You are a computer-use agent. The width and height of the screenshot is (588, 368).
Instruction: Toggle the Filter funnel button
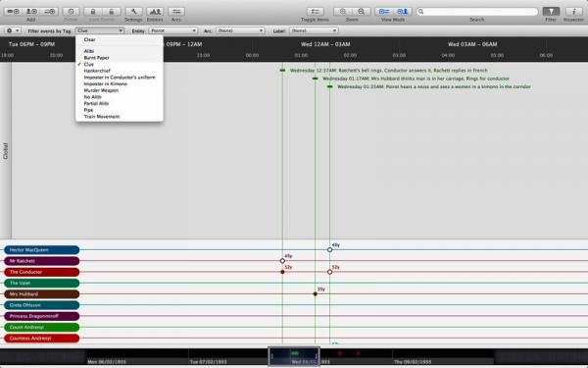551,12
